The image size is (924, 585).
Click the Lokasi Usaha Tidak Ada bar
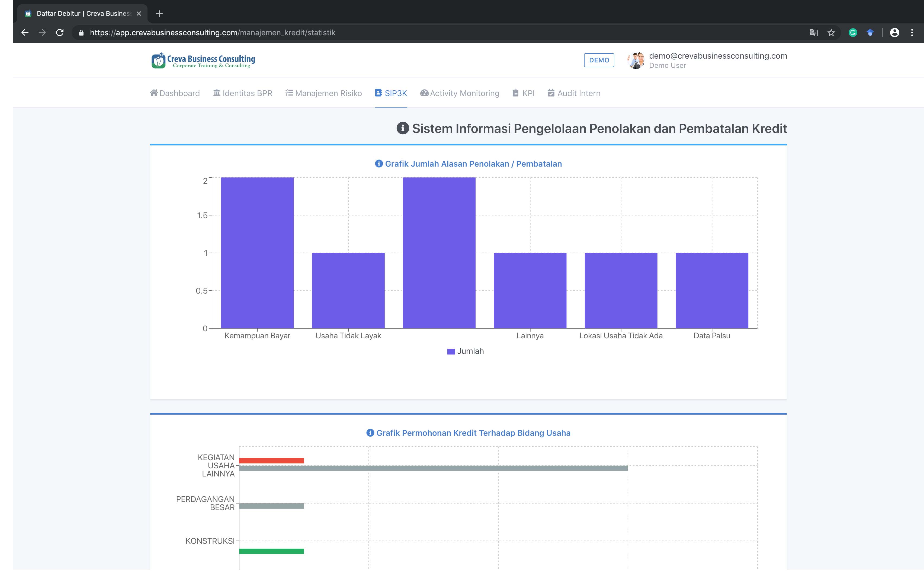tap(621, 290)
